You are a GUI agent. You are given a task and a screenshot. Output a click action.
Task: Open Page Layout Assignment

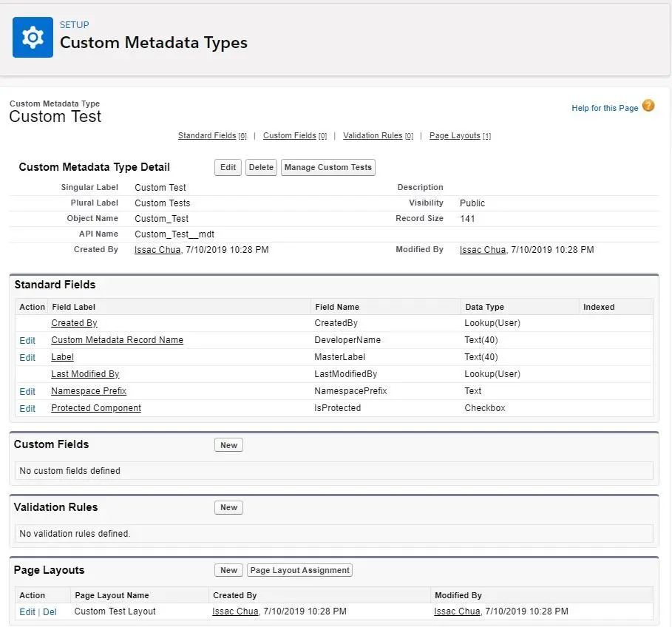pyautogui.click(x=299, y=570)
